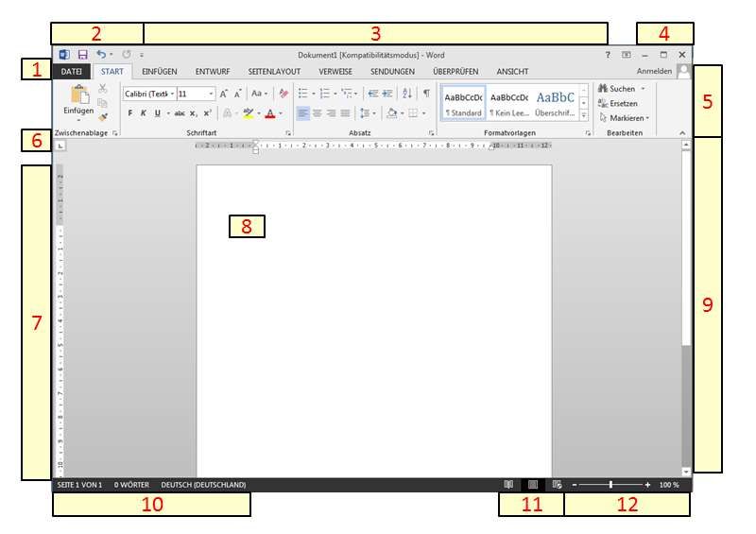
Task: Click Anmelden to sign in
Action: (654, 72)
